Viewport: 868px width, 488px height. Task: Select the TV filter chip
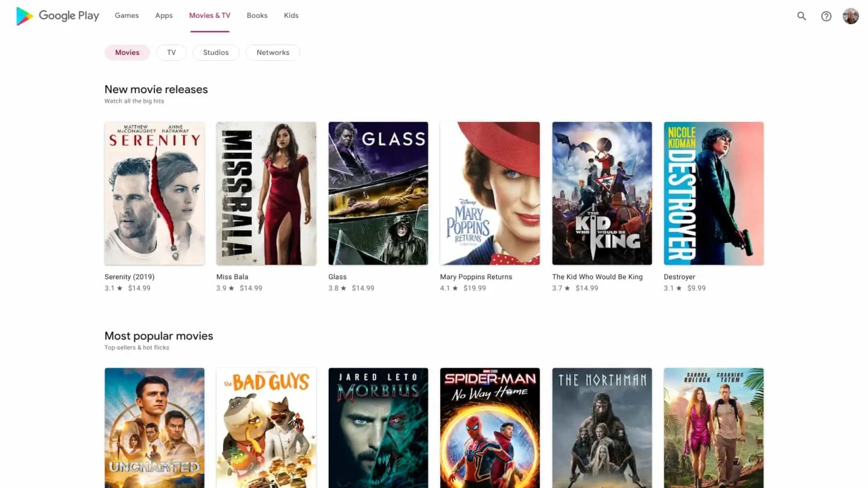tap(171, 53)
